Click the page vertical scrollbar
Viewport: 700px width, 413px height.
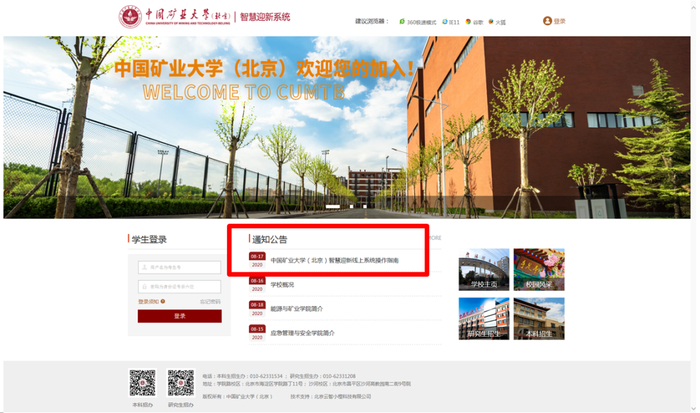point(693,206)
